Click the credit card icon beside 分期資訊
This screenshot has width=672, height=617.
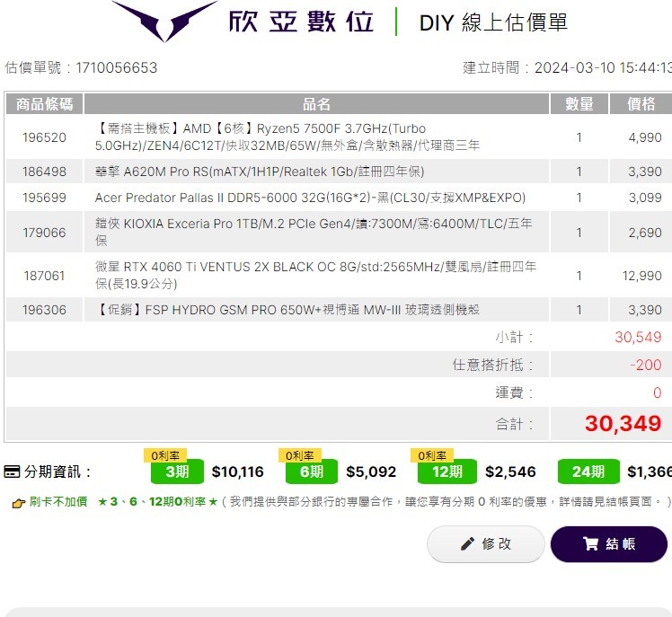coord(12,472)
